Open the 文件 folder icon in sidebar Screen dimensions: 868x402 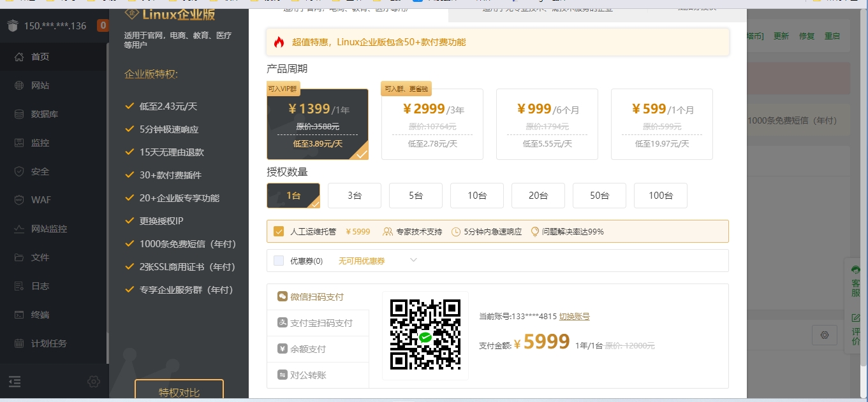coord(19,257)
